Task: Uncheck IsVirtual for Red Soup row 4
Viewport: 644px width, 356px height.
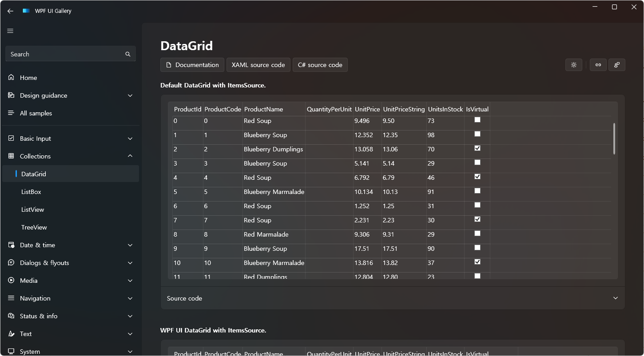Action: [477, 177]
